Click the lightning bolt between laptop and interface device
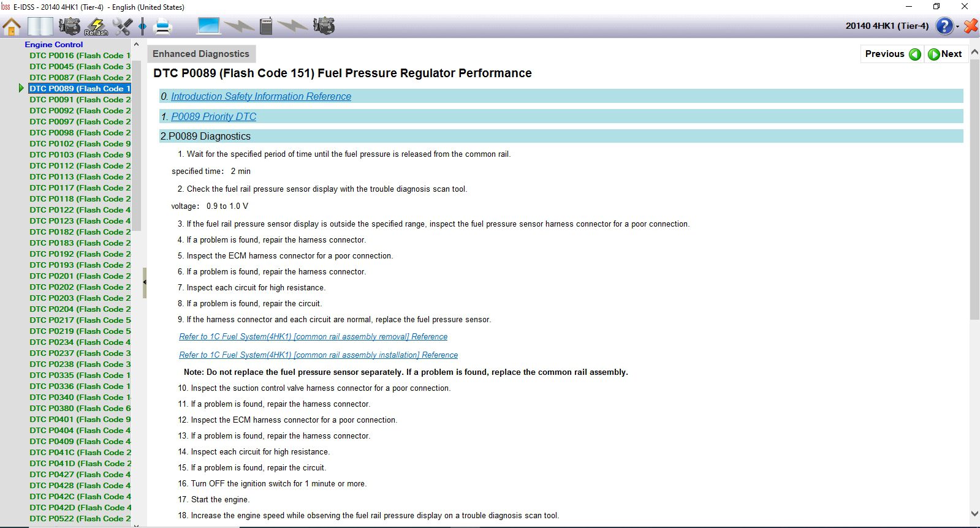 pos(240,26)
